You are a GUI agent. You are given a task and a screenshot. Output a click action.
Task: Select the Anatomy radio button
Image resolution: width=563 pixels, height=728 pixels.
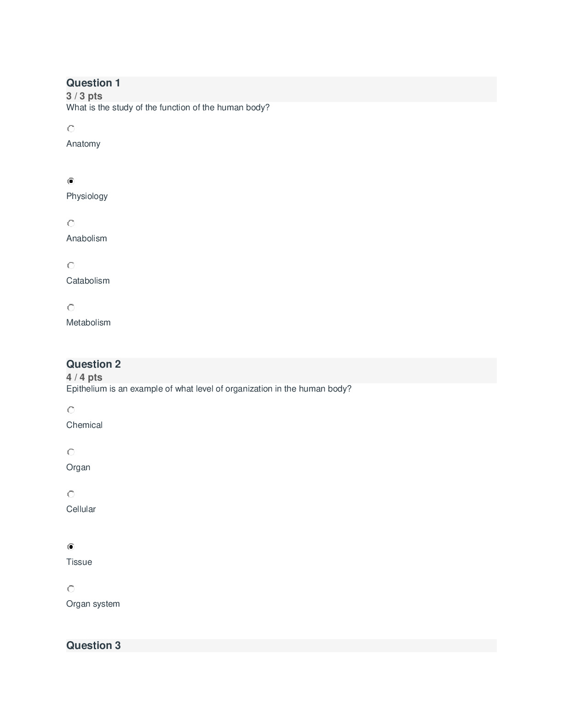coord(71,129)
